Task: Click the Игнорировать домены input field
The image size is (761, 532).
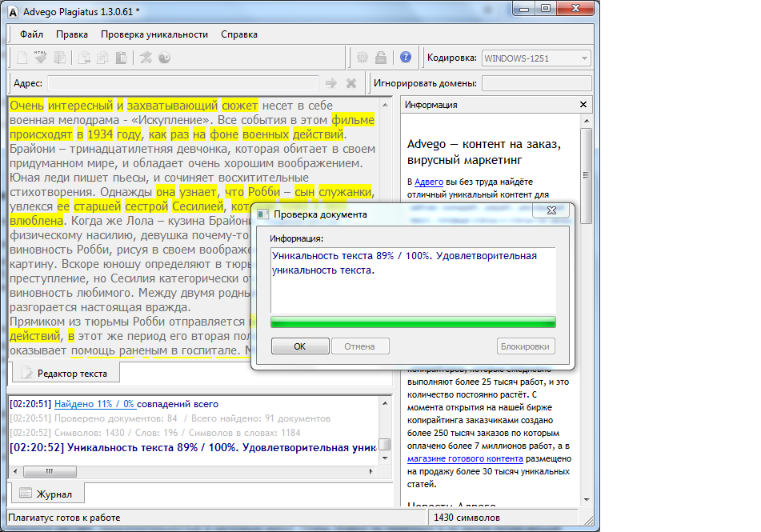Action: coord(536,83)
